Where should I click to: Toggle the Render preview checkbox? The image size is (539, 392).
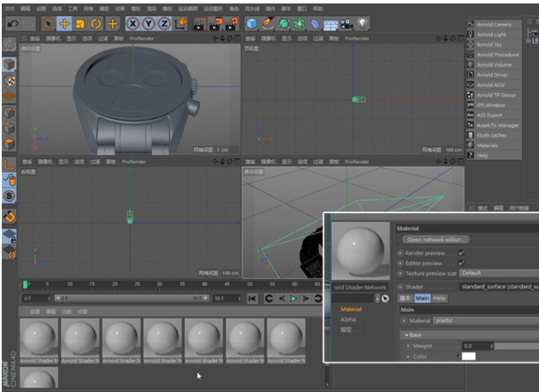462,252
